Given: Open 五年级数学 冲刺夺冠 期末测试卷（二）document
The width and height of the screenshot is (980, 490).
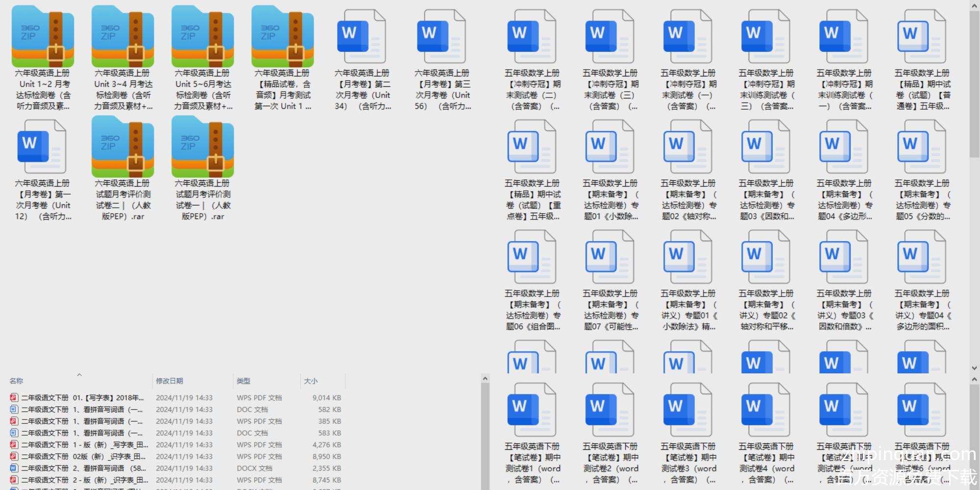Looking at the screenshot, I should click(x=532, y=37).
